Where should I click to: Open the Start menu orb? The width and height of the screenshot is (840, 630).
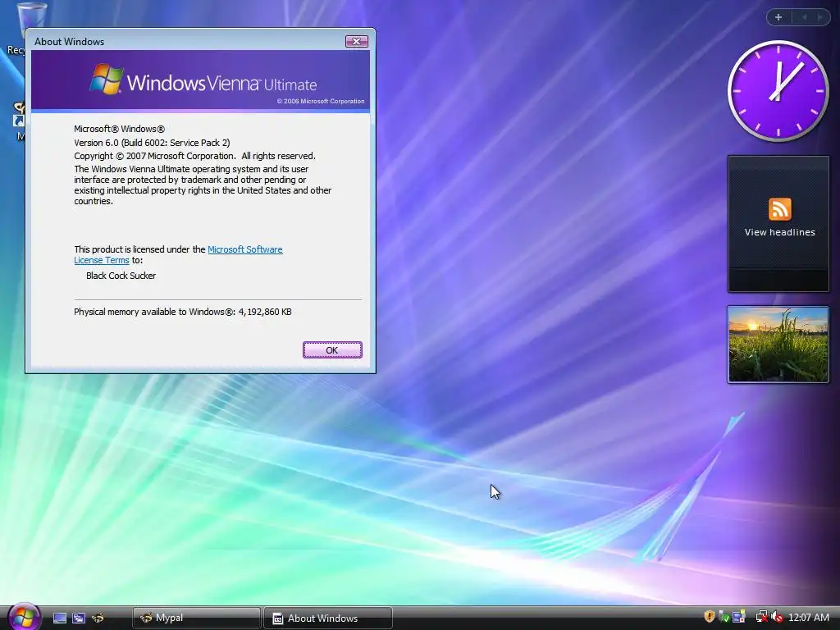(x=24, y=617)
